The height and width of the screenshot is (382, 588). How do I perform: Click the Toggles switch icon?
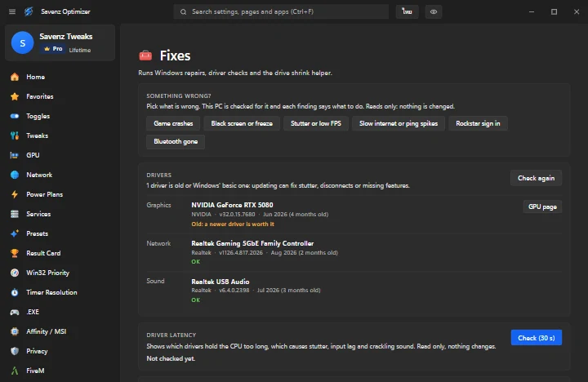click(15, 116)
